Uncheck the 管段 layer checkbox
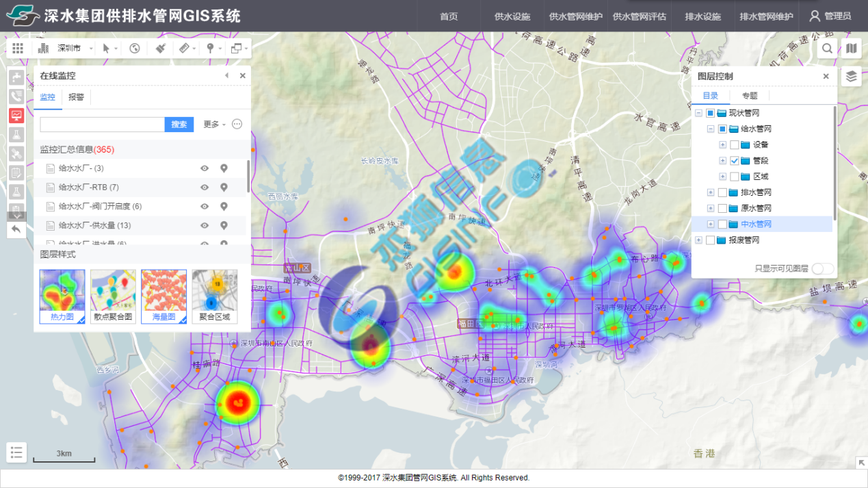This screenshot has width=868, height=488. (735, 161)
